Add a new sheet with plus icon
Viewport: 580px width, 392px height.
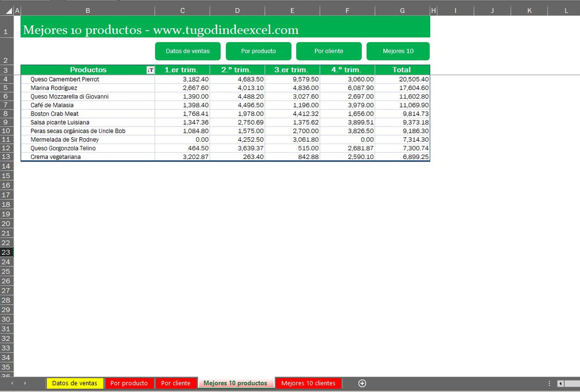coord(362,383)
